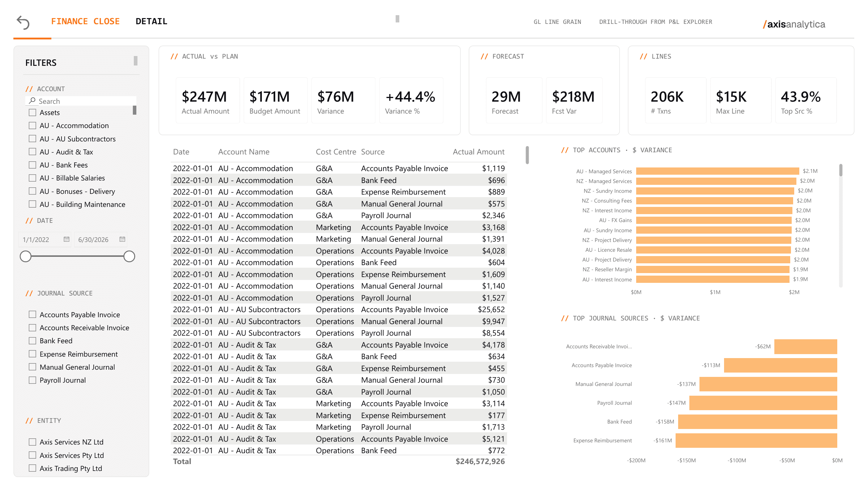Sort table by Account Name header

click(244, 152)
